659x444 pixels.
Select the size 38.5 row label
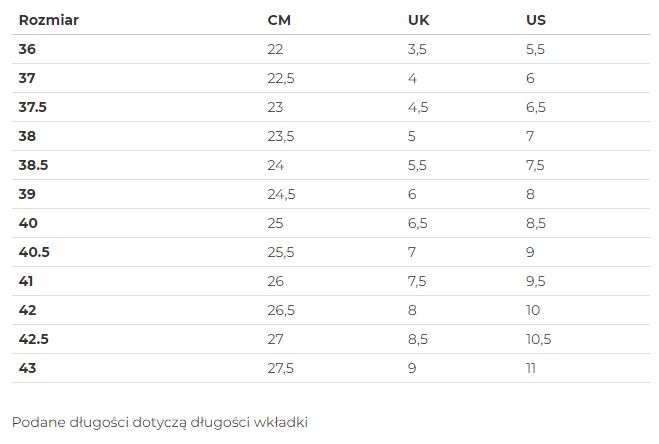coord(34,165)
